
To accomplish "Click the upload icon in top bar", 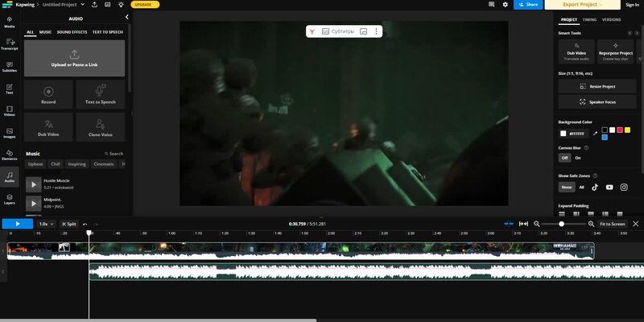I will [94, 5].
